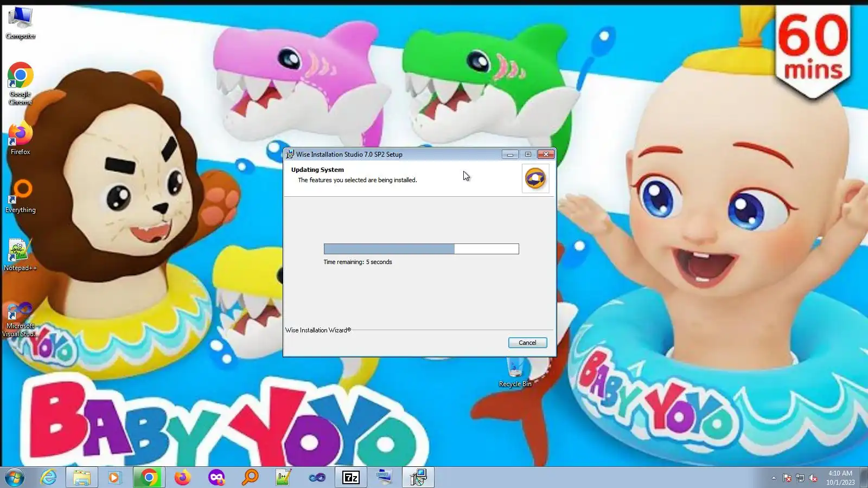The height and width of the screenshot is (488, 868).
Task: Click the muted volume tray icon
Action: 813,478
